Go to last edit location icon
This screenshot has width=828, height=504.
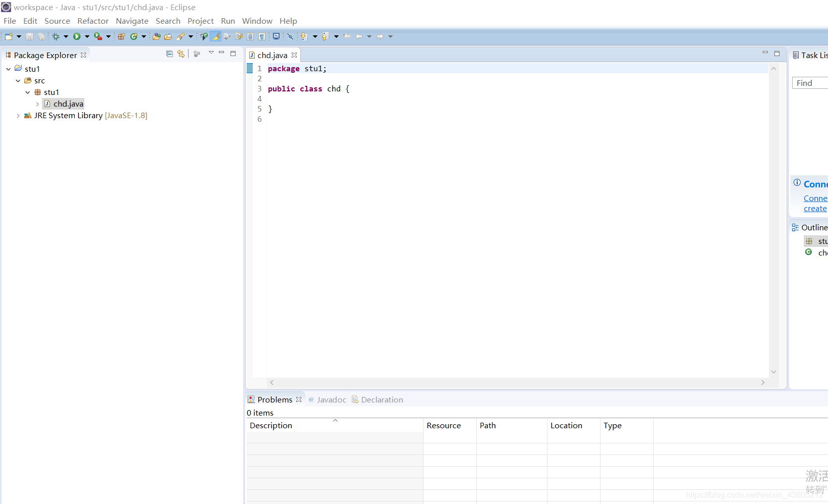click(347, 36)
